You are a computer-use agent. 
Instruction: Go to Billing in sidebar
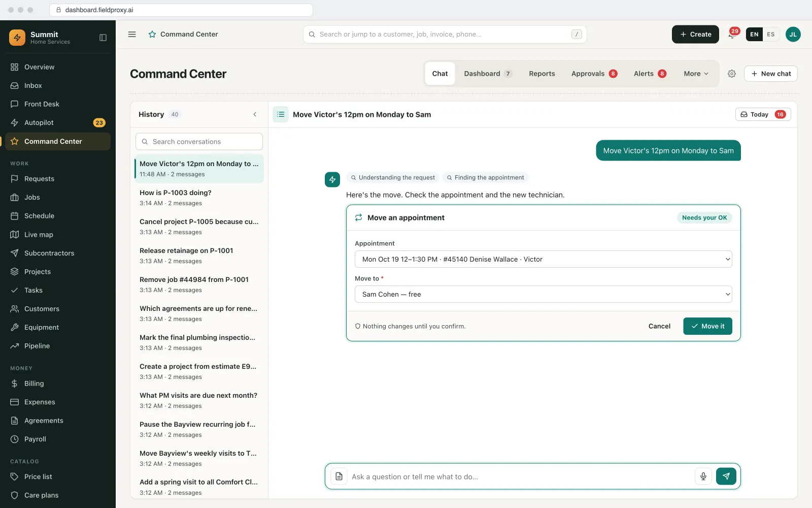[x=58, y=384]
